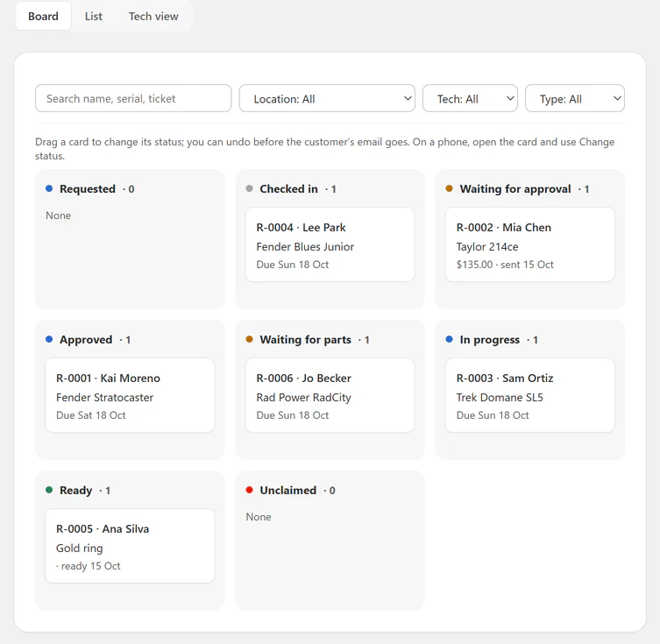660x644 pixels.
Task: Click the Checked in column heading
Action: [x=288, y=189]
